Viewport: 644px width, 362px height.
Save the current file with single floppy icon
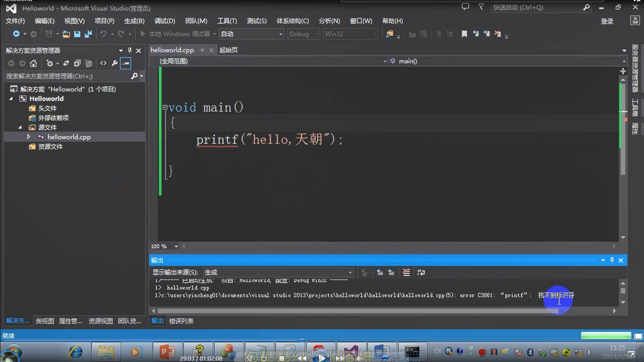(x=77, y=34)
